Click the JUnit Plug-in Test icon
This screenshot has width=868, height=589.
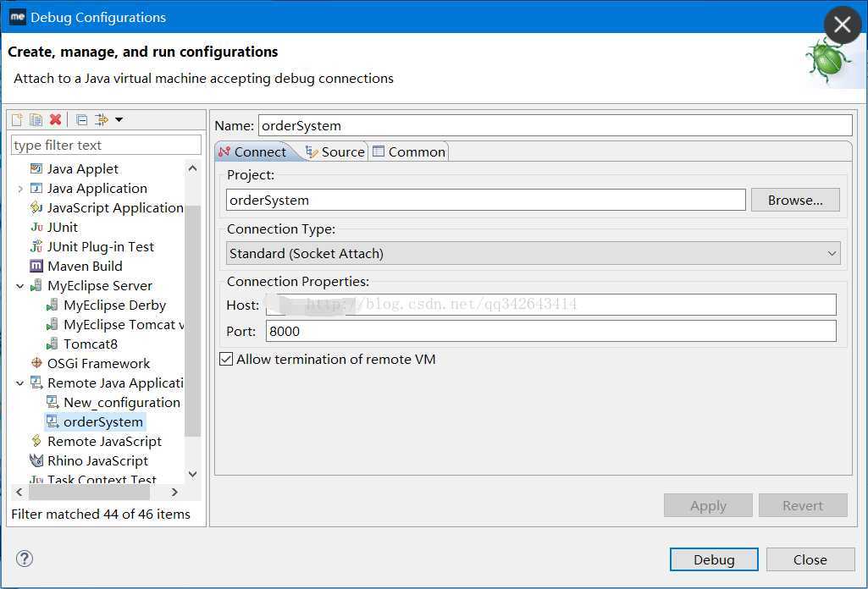click(x=36, y=246)
